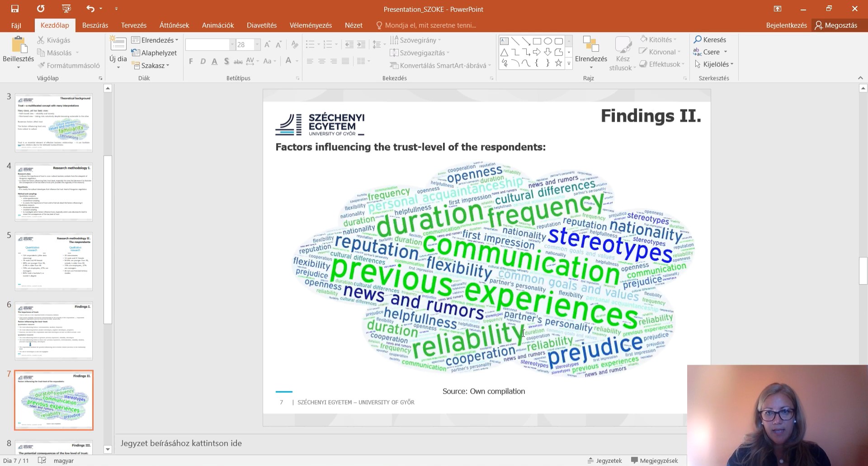Select the star shape in shapes gallery

[x=559, y=63]
